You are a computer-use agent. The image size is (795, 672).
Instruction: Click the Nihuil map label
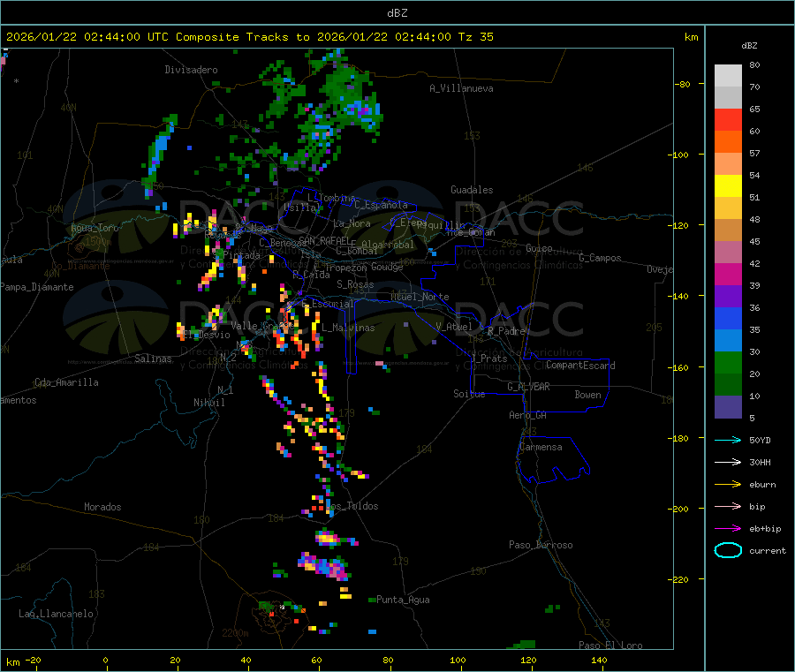pyautogui.click(x=208, y=403)
